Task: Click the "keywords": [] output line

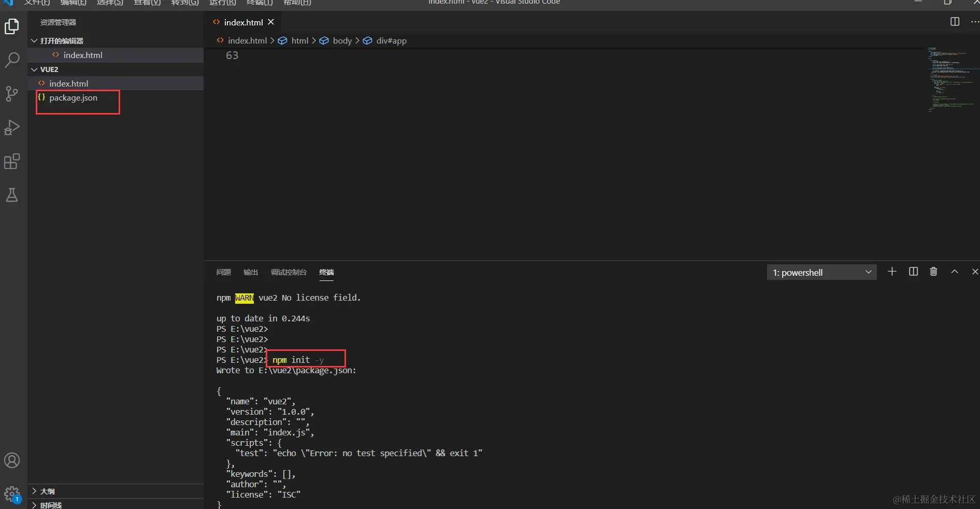Action: pyautogui.click(x=261, y=474)
